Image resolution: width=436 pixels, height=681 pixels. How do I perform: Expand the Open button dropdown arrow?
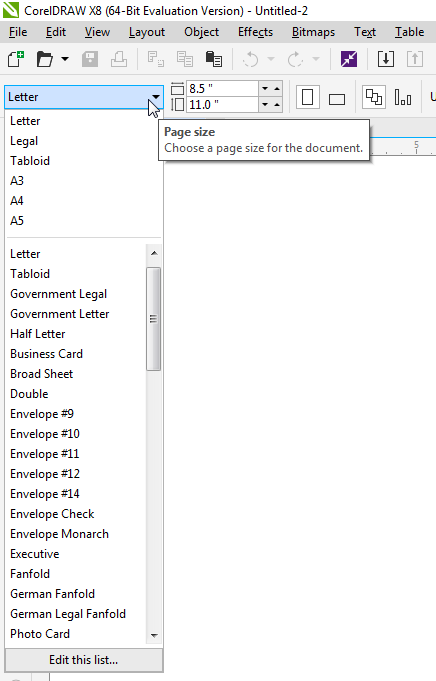[65, 59]
